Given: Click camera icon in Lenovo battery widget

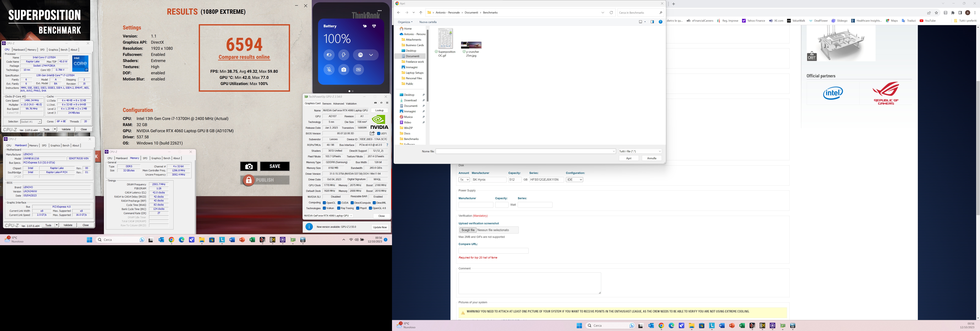Looking at the screenshot, I should point(344,70).
